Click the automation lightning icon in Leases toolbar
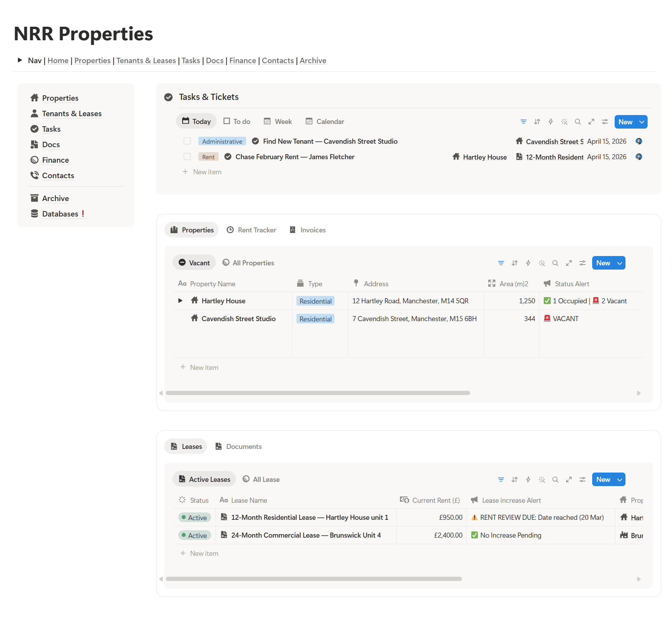The width and height of the screenshot is (672, 624). tap(528, 479)
